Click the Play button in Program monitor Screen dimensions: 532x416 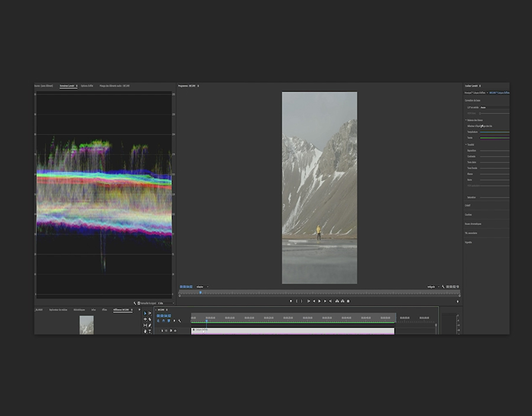(319, 301)
